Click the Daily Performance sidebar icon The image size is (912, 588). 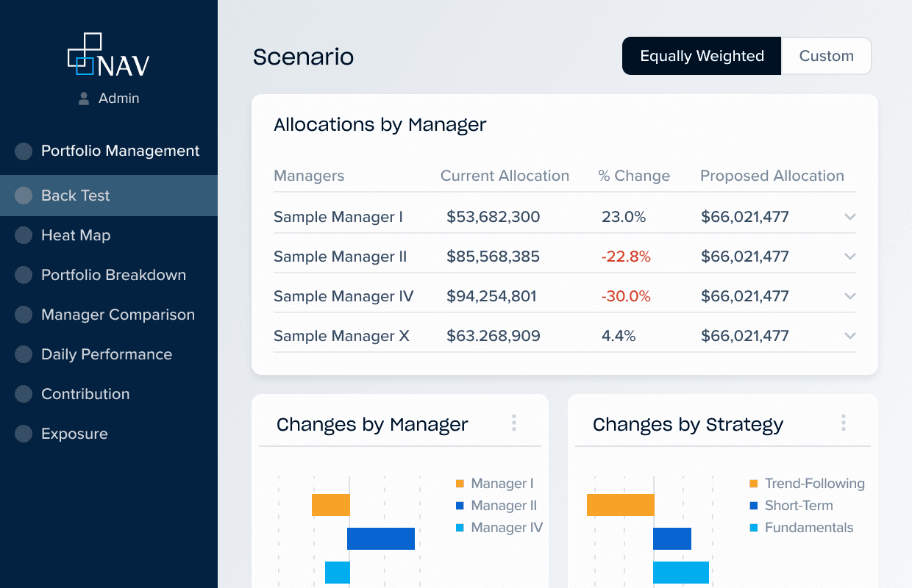tap(21, 354)
